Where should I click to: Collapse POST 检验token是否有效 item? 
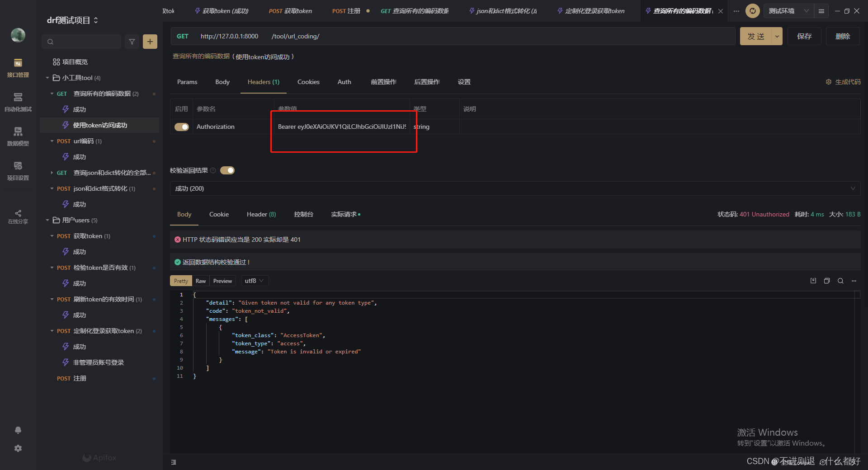pos(52,268)
